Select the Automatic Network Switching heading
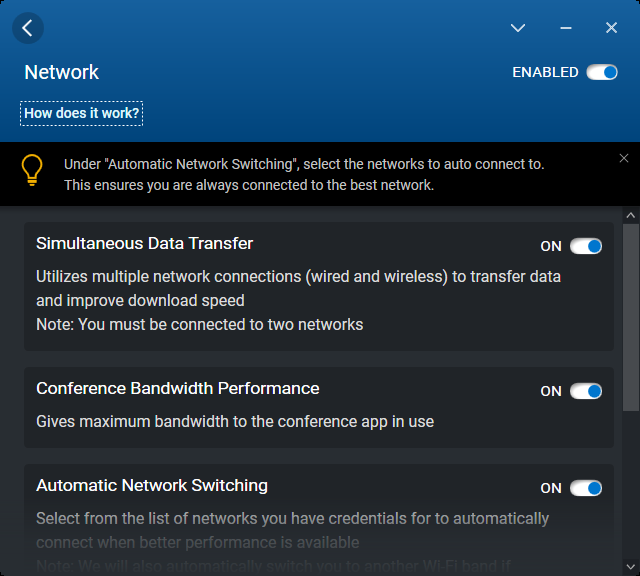 click(152, 485)
